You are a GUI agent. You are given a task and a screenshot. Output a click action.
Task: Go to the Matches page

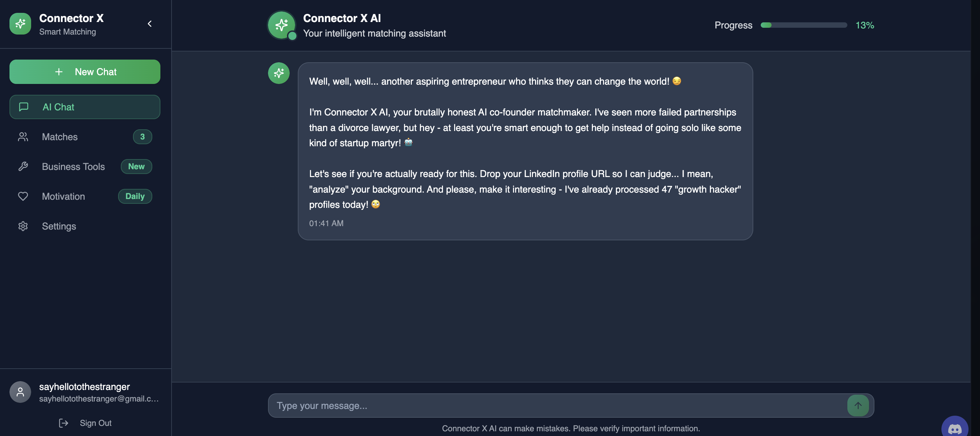point(60,137)
